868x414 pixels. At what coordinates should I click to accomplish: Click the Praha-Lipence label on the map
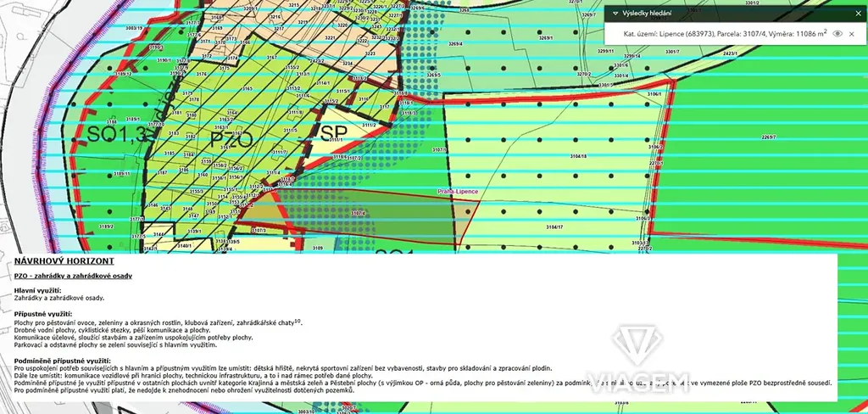[458, 192]
